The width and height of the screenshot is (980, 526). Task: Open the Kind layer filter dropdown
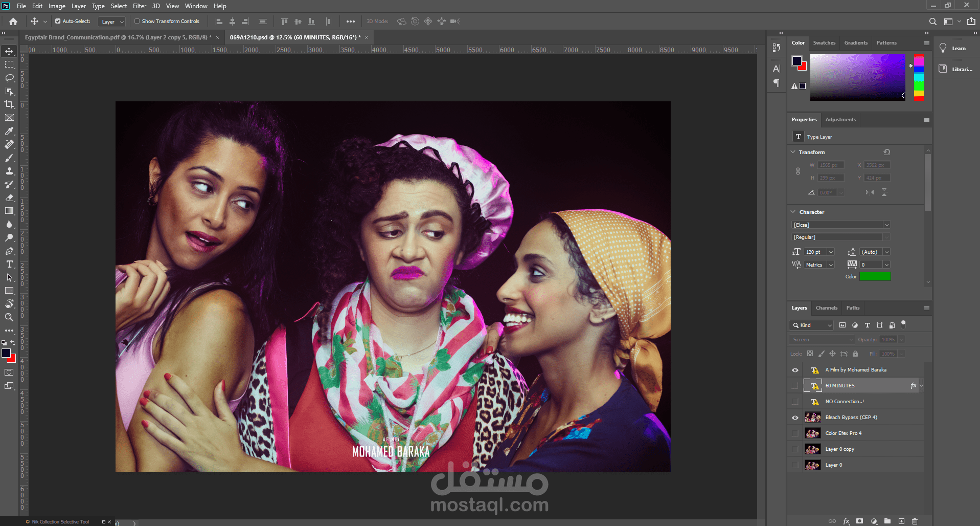pos(812,325)
